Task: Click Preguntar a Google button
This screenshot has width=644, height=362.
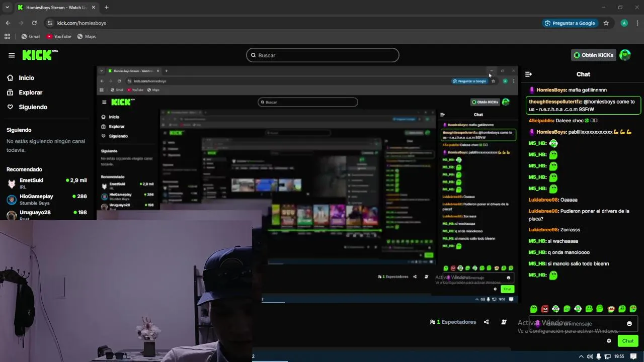Action: pyautogui.click(x=570, y=23)
